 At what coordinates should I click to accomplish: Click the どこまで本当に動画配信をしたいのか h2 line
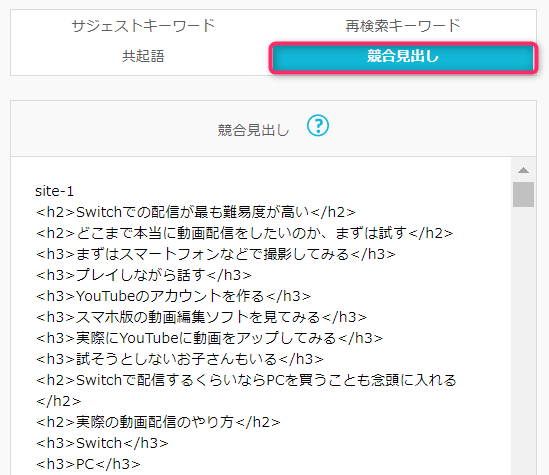pyautogui.click(x=244, y=233)
